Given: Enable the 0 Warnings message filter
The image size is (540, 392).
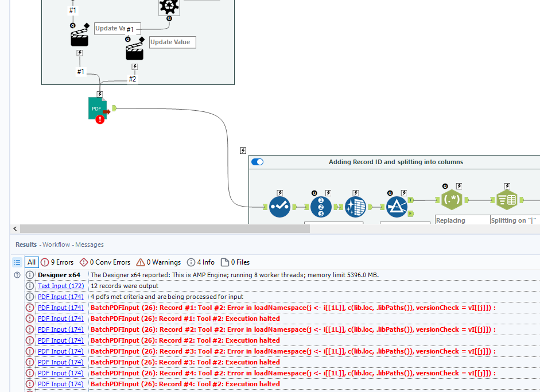Looking at the screenshot, I should click(x=158, y=262).
